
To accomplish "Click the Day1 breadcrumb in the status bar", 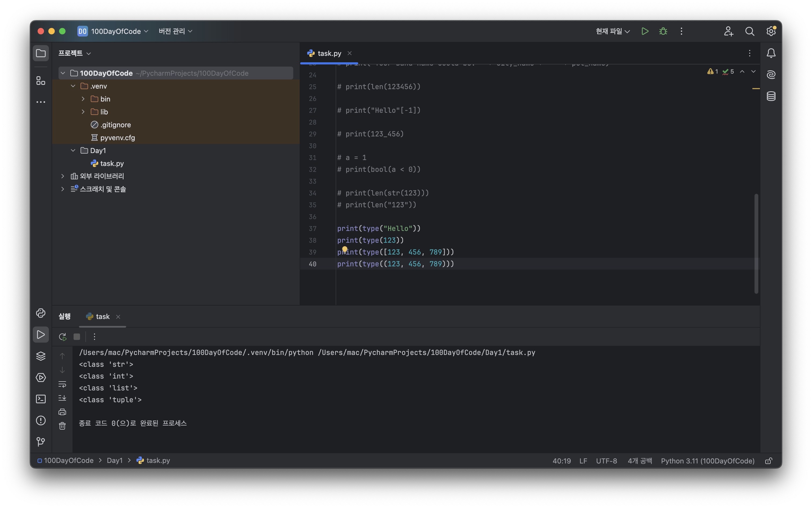I will (115, 460).
